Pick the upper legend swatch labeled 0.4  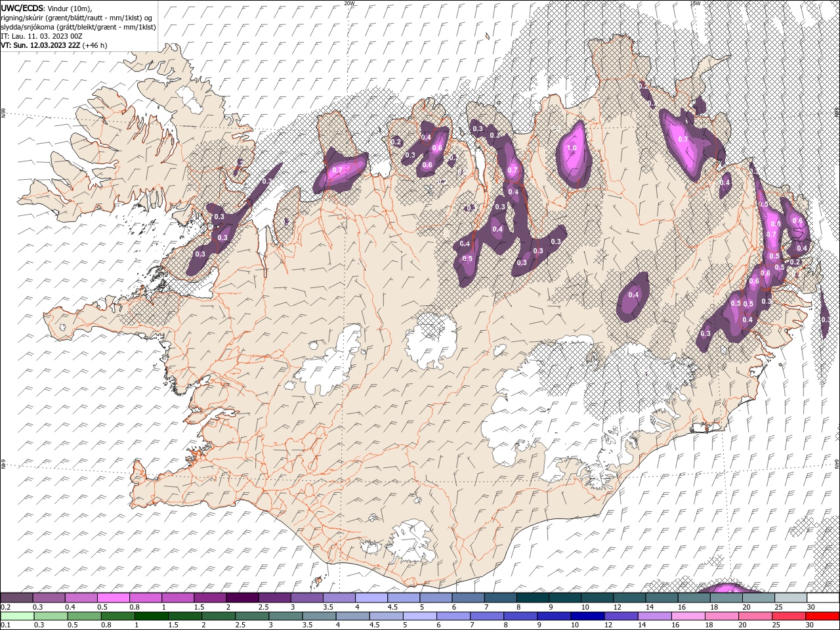(81, 597)
